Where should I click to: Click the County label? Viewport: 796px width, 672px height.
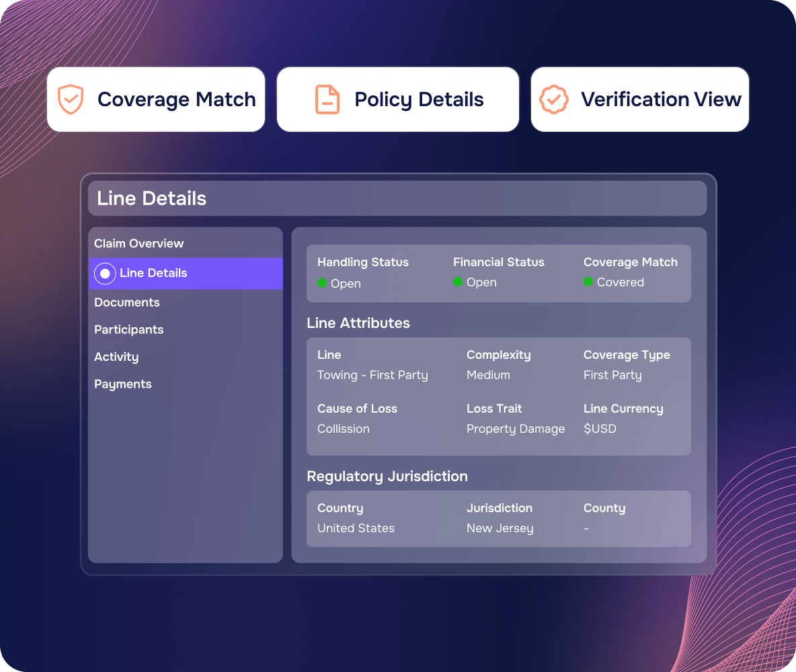point(604,509)
